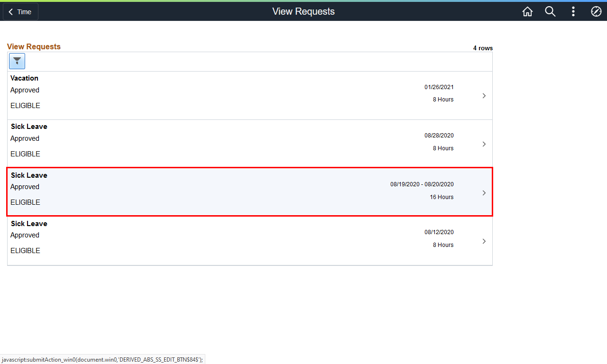Click 8 Hours in the 08/28/2020 row

coord(443,148)
